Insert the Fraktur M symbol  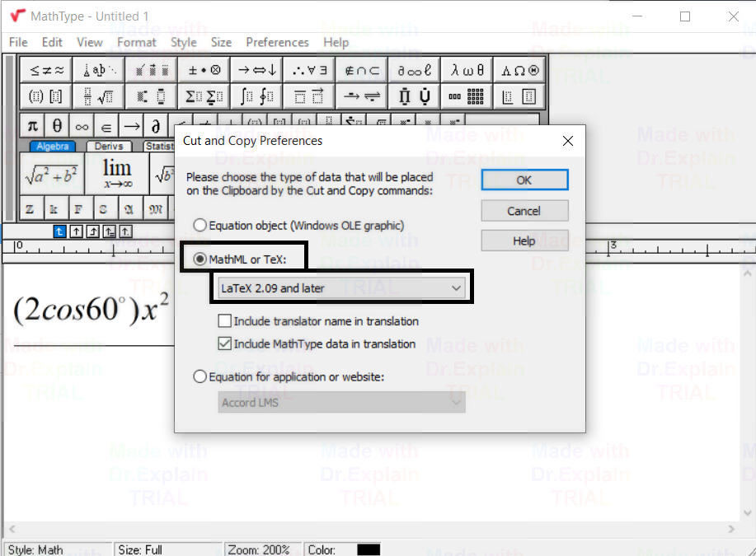coord(155,209)
